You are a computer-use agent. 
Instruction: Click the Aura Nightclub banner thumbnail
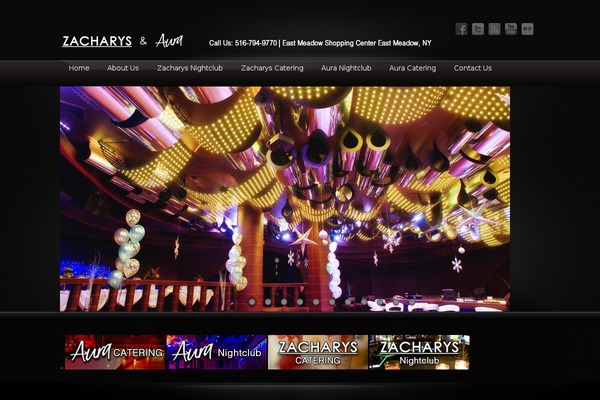point(216,352)
